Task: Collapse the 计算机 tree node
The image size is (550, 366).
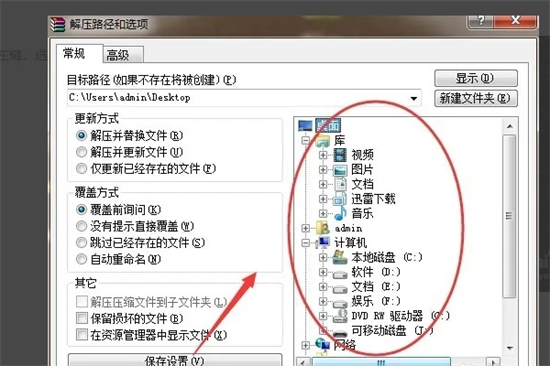Action: pyautogui.click(x=306, y=243)
